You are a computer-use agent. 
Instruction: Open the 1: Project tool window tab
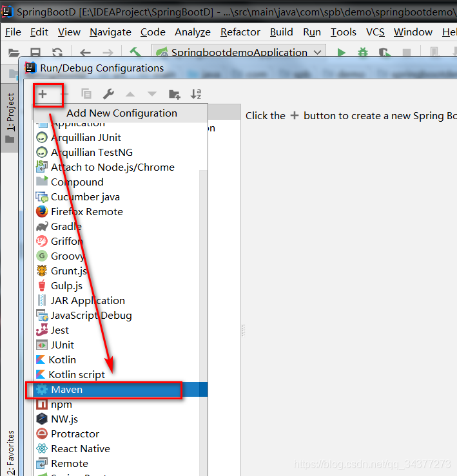(10, 118)
